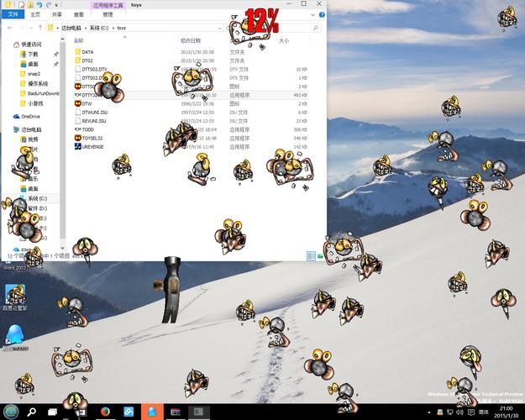The image size is (525, 420).
Task: Open the DT02 folder
Action: click(x=87, y=60)
